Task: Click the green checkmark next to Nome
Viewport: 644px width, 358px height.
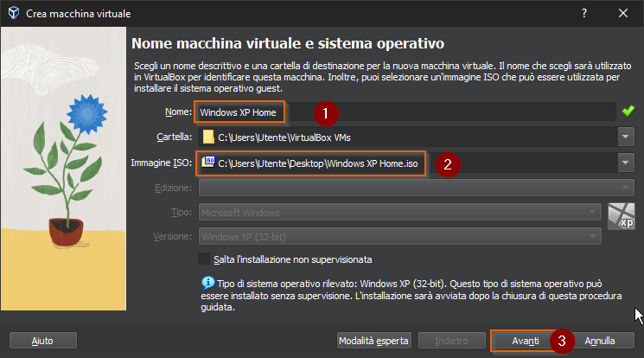Action: tap(628, 111)
